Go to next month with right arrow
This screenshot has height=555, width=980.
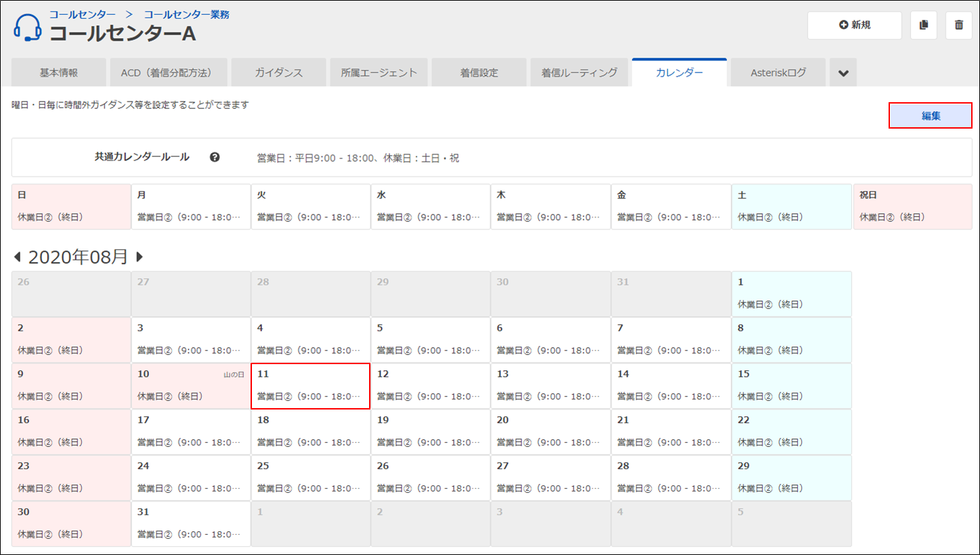140,257
